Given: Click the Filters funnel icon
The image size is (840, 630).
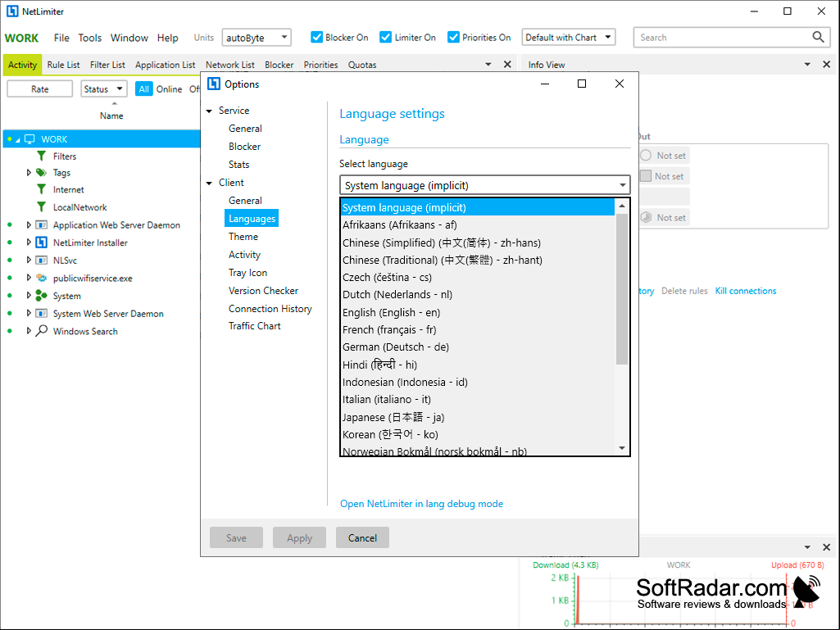Looking at the screenshot, I should pyautogui.click(x=41, y=156).
